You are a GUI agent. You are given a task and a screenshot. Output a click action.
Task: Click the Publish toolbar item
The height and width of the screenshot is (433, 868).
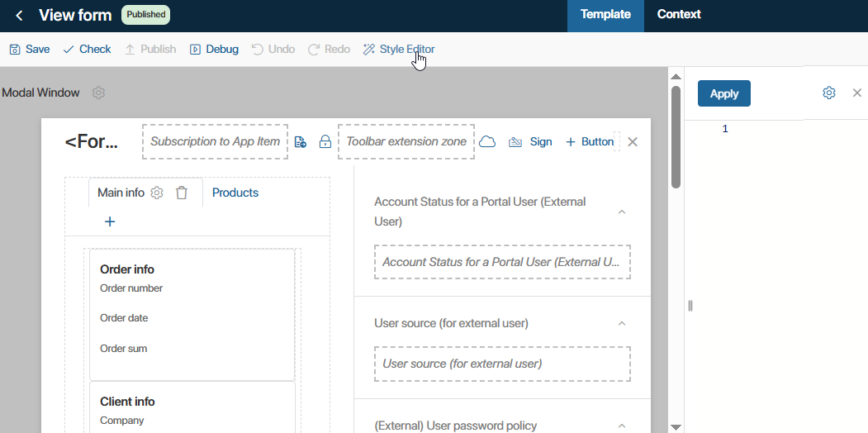[150, 50]
